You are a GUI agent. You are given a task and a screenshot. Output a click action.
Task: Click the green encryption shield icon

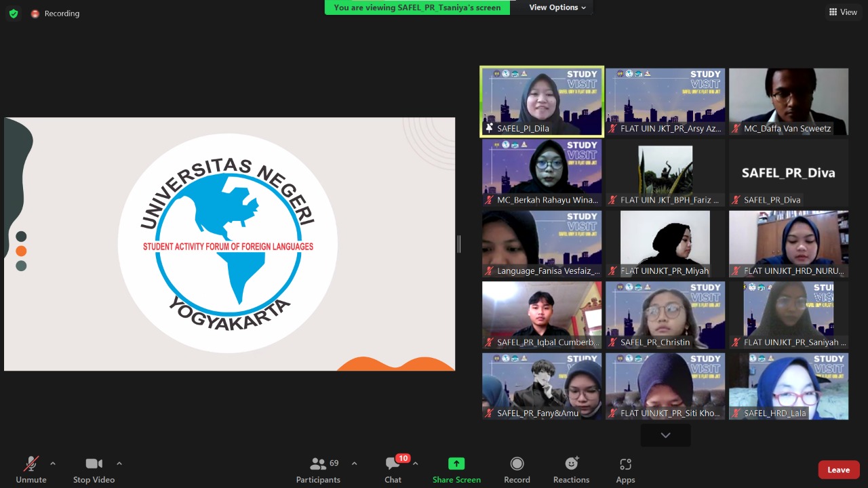pyautogui.click(x=14, y=14)
